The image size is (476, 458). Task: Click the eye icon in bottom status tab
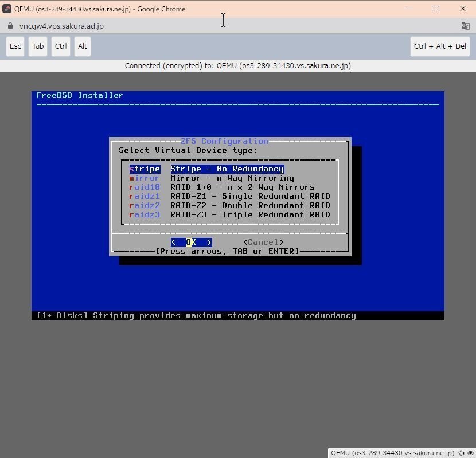[470, 453]
